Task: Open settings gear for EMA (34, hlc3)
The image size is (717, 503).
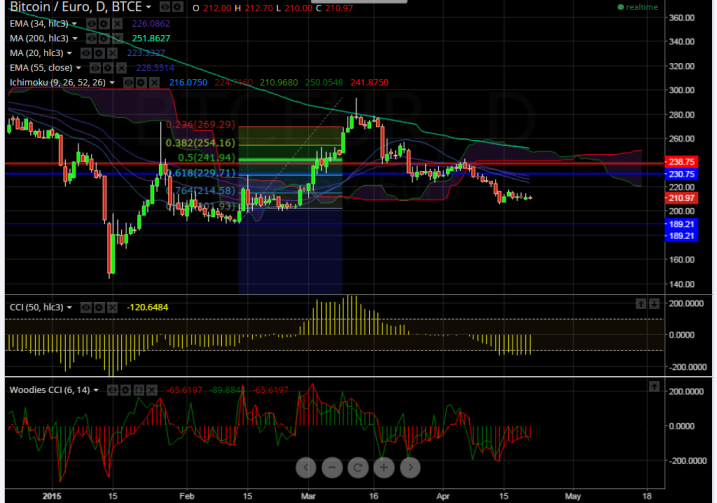Action: click(x=104, y=24)
